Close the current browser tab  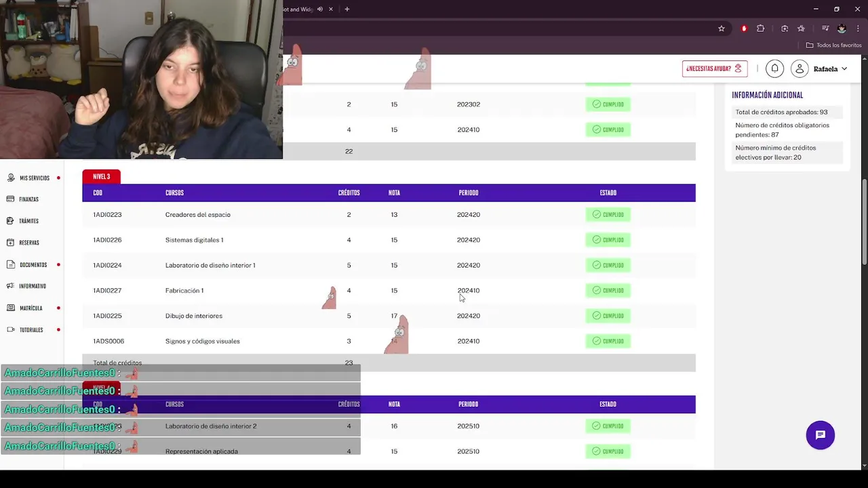click(x=331, y=9)
